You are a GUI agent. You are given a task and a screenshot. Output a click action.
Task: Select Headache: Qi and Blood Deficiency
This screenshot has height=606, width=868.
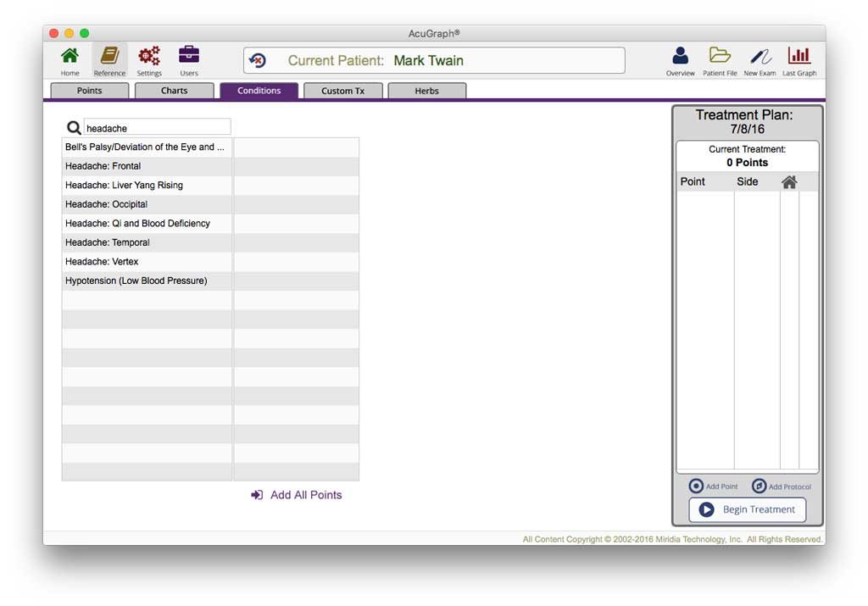(147, 224)
